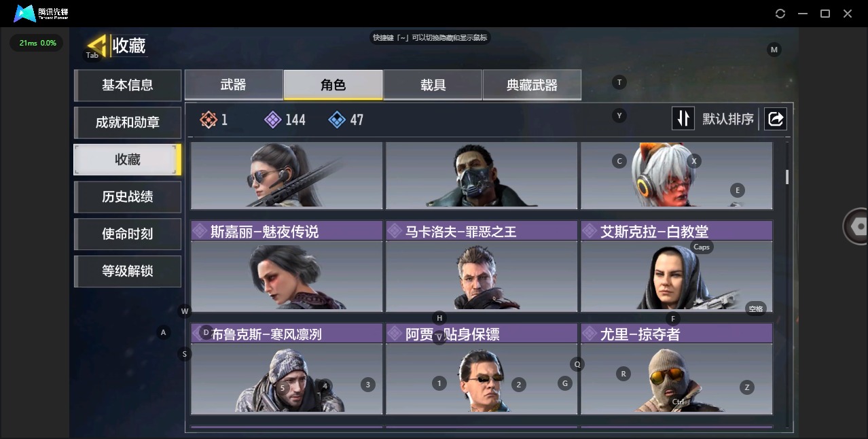Go to the 历史战绩 section
This screenshot has height=439, width=868.
tap(128, 196)
